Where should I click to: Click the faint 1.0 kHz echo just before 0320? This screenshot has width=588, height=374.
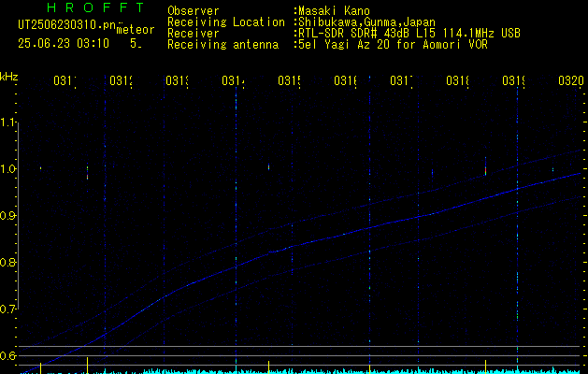[x=552, y=169]
